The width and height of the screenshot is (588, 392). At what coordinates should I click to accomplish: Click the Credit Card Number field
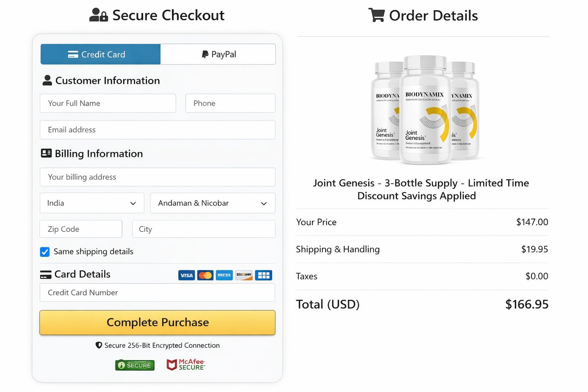click(x=157, y=293)
